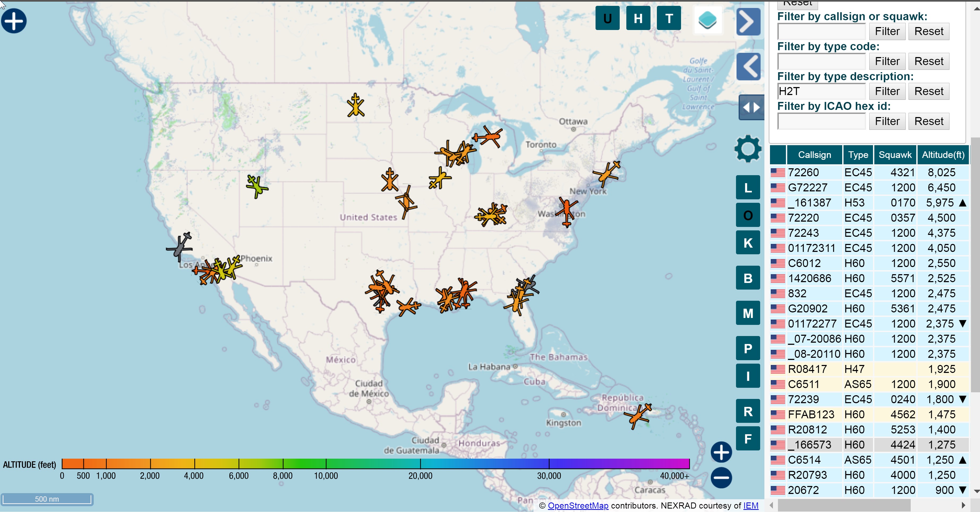Toggle the M map option button
Viewport: 980px width, 512px height.
(748, 313)
